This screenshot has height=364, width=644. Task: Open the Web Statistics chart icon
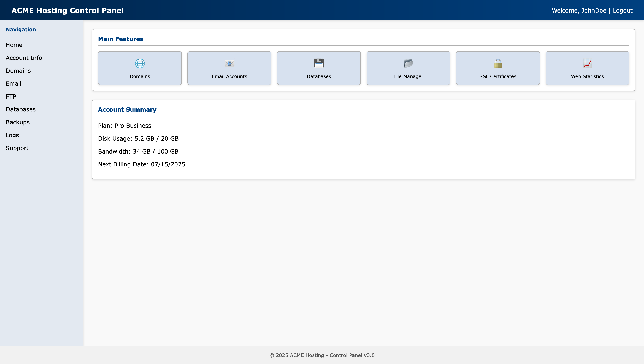pos(587,63)
